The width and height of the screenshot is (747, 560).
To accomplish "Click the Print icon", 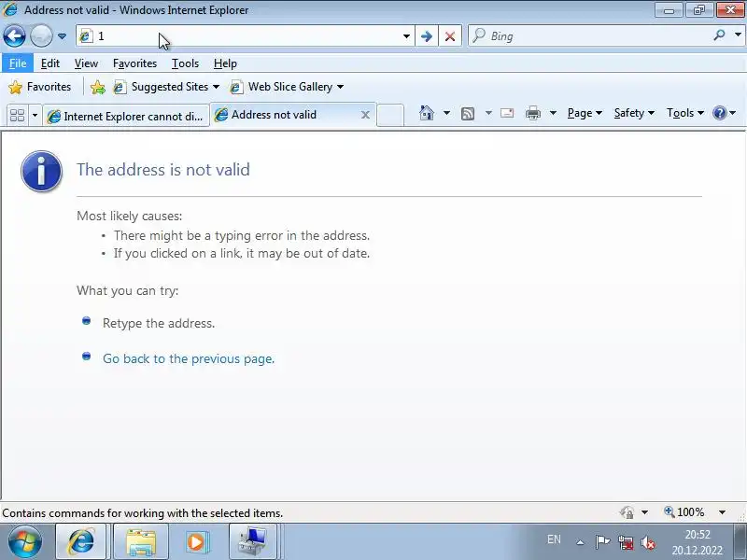I will tap(533, 113).
